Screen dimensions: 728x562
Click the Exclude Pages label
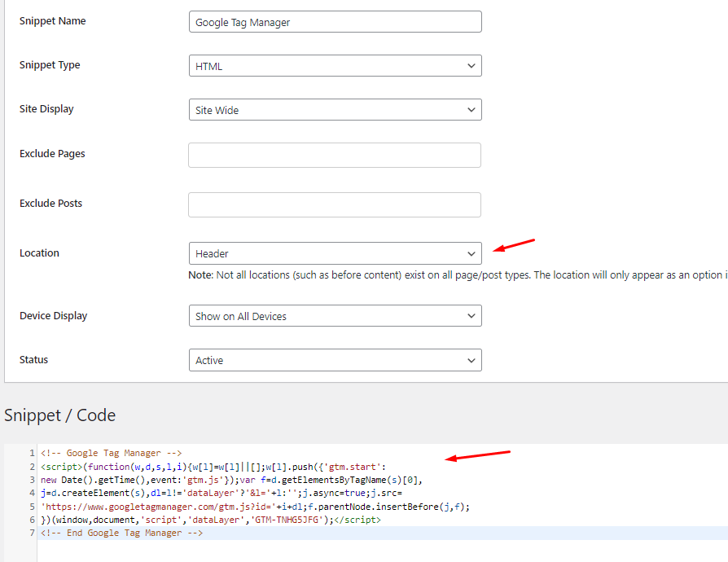coord(52,154)
